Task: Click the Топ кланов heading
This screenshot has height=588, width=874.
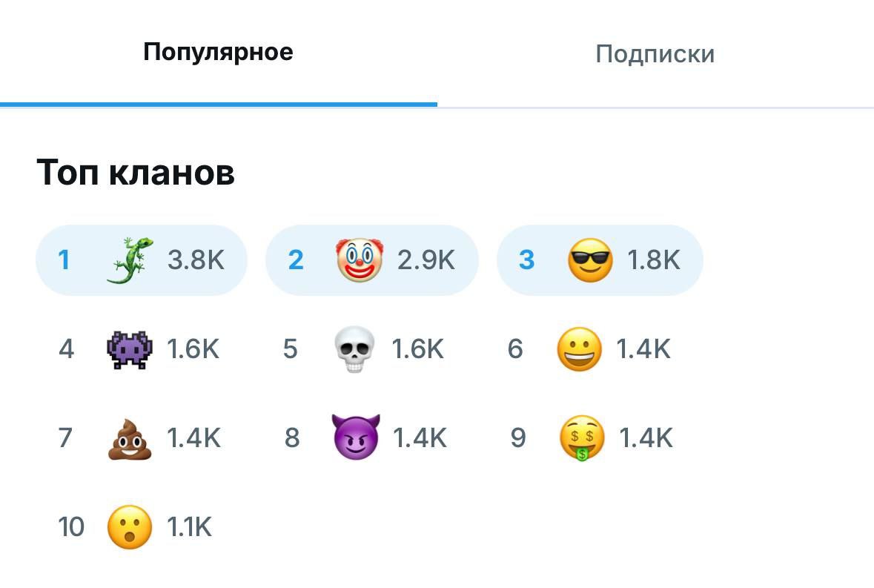Action: point(136,173)
